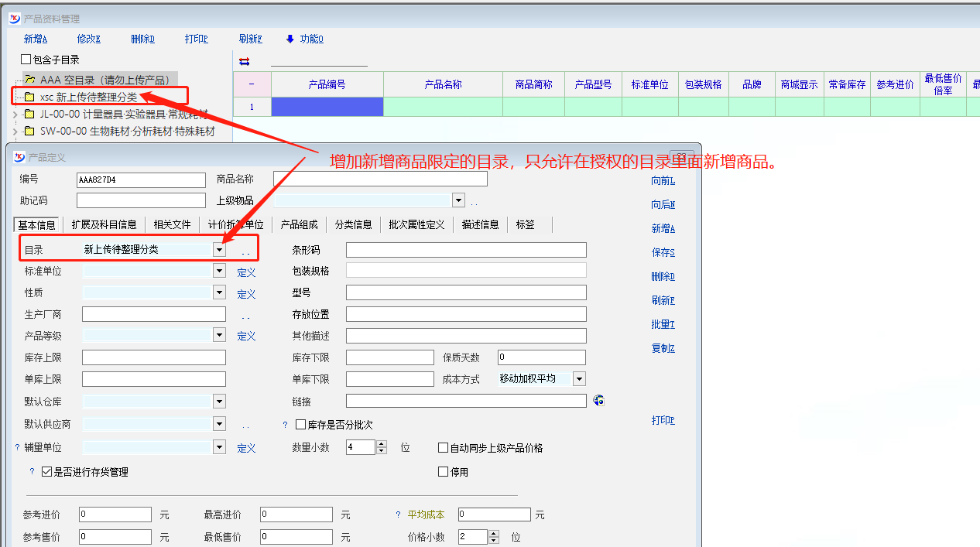Image resolution: width=980 pixels, height=547 pixels.
Task: Toggle the 库存是否分批次 checkbox
Action: point(301,425)
